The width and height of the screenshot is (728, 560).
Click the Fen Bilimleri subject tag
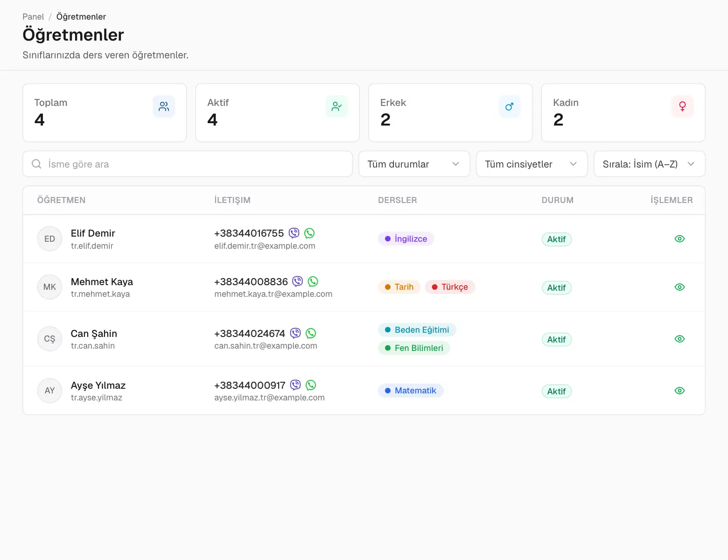[414, 348]
